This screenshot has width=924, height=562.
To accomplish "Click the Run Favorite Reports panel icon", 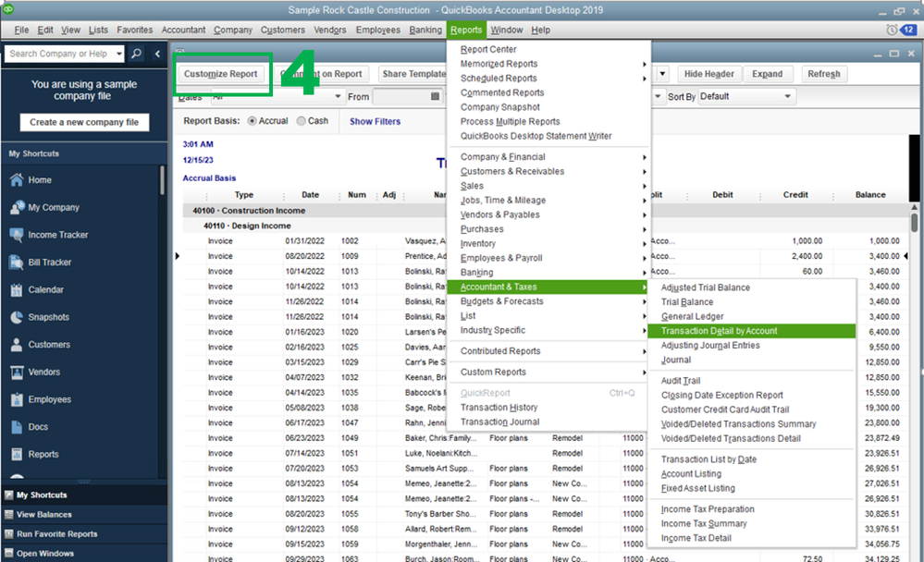I will coord(9,533).
